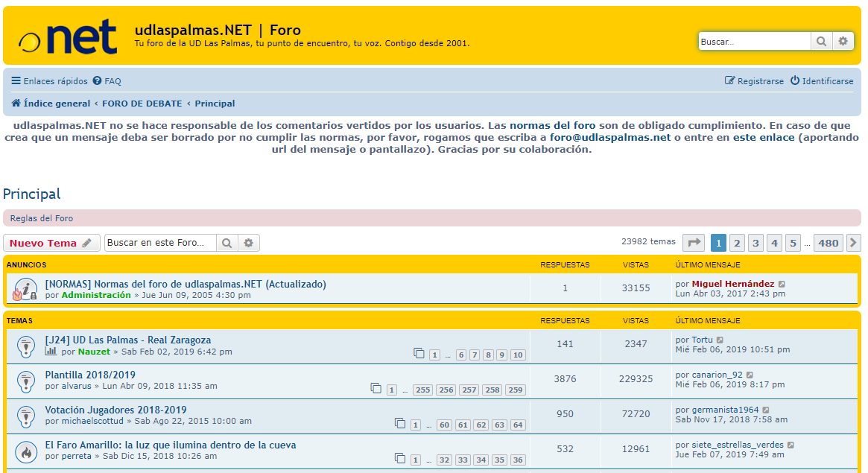Viewport: 868px width, 473px height.
Task: Click the Votación Jugadores topic status icon
Action: coord(26,416)
